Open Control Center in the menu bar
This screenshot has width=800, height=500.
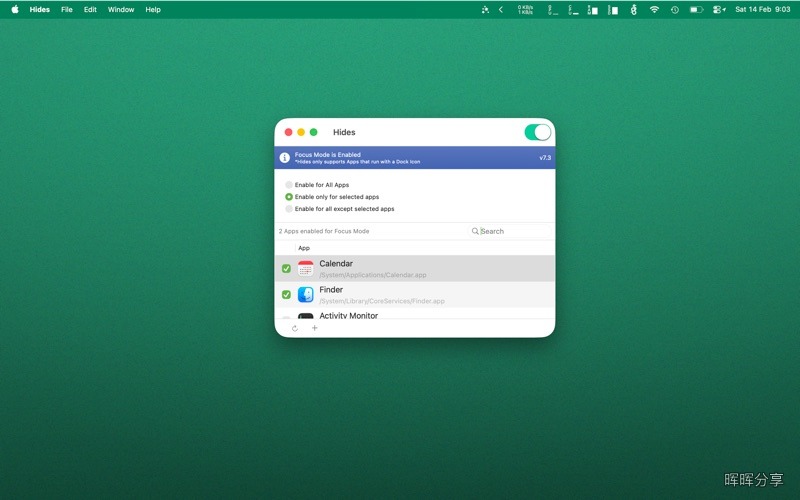(x=719, y=9)
